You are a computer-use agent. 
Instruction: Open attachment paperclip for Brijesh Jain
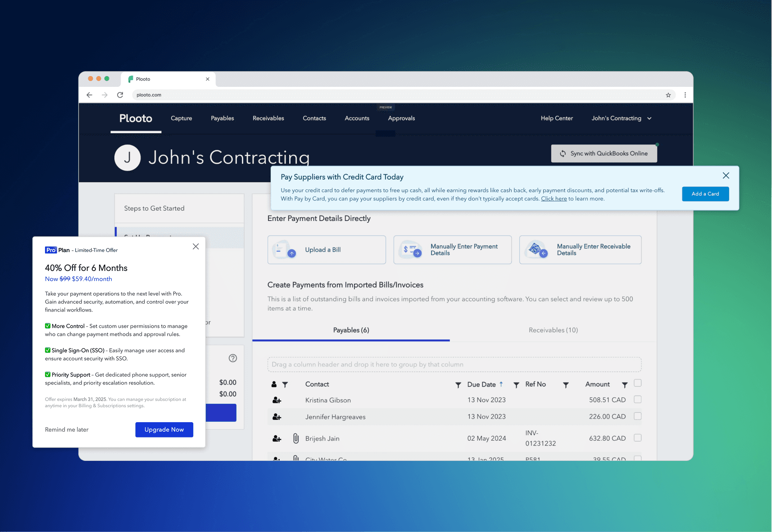296,438
